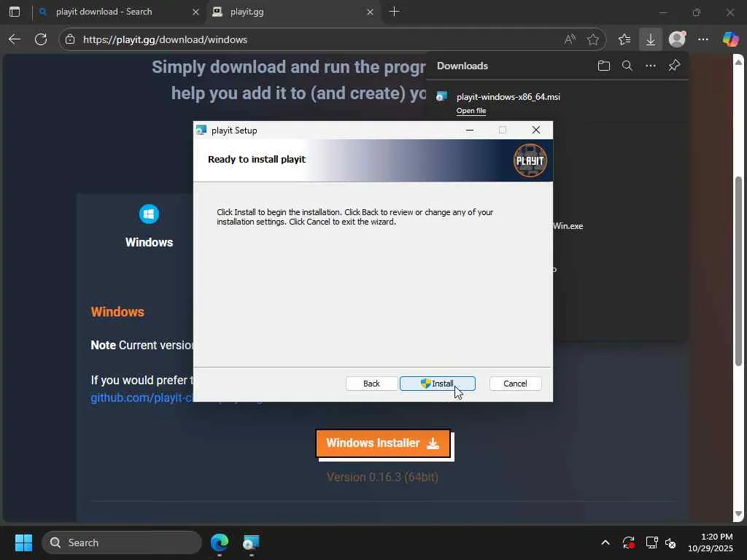747x560 pixels.
Task: Click Windows Installer download button
Action: 383,443
